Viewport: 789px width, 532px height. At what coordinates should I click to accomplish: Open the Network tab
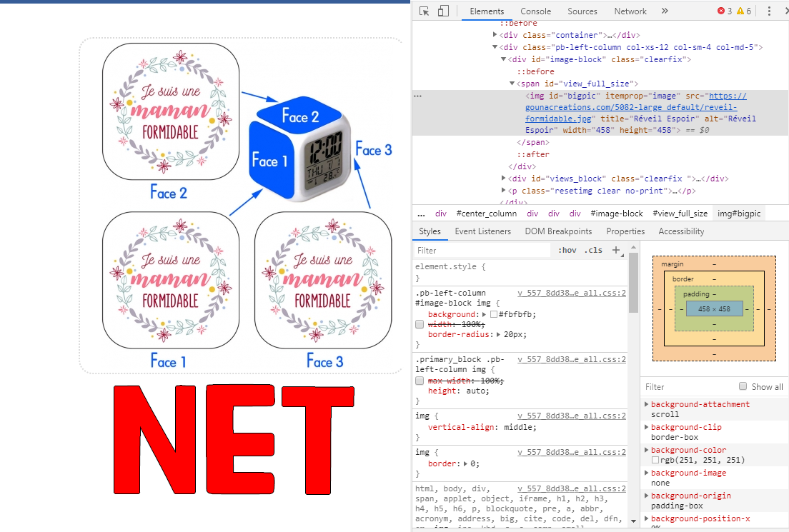(x=630, y=11)
